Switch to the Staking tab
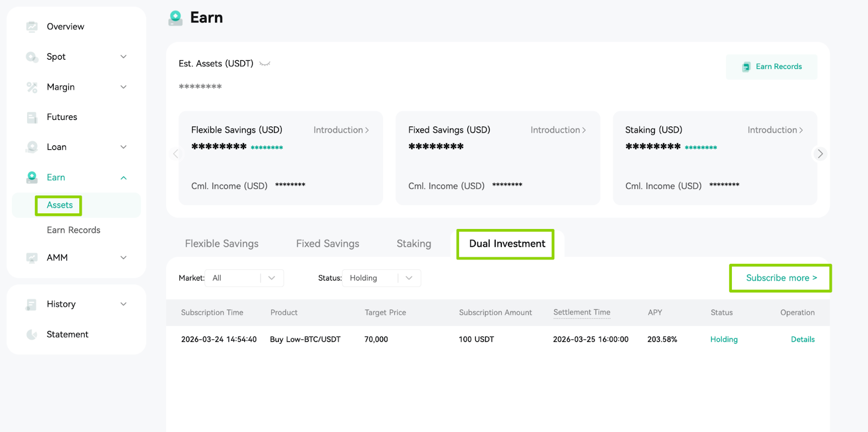Screen dimensions: 868x432 (x=414, y=244)
